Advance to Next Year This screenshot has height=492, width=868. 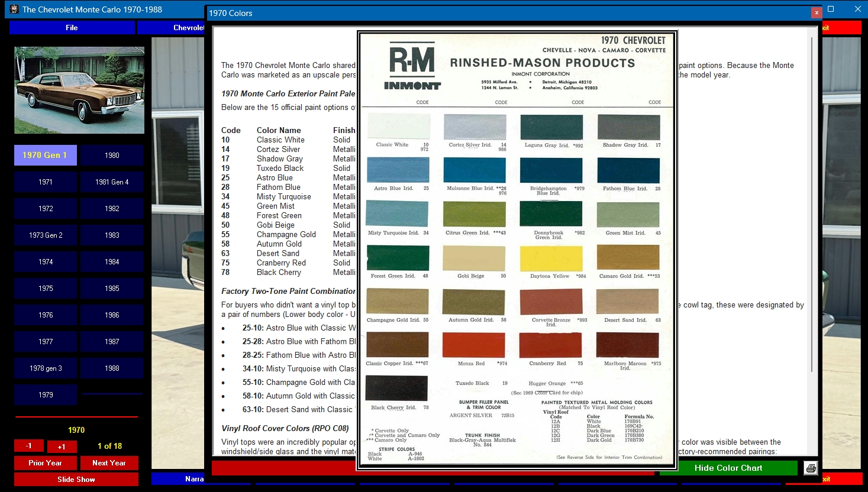[x=109, y=462]
